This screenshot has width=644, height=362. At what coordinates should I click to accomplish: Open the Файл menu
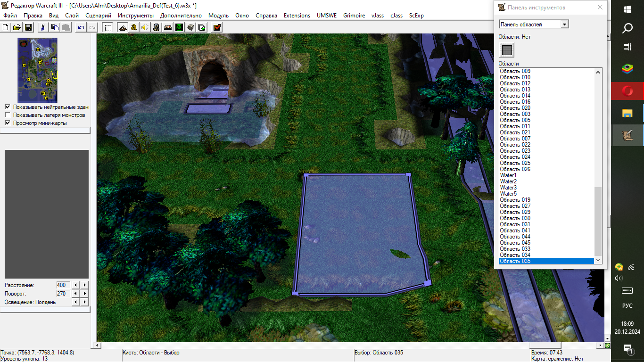pos(10,16)
